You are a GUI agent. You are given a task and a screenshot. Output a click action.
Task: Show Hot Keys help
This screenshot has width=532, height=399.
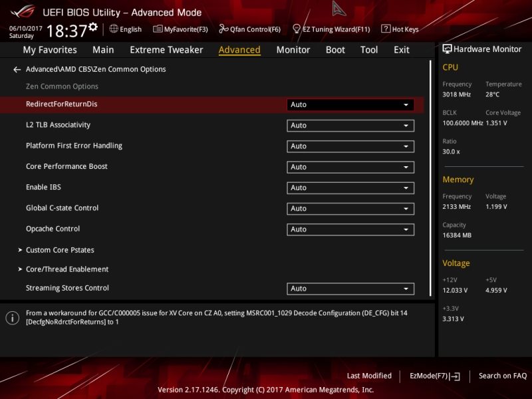(x=400, y=29)
